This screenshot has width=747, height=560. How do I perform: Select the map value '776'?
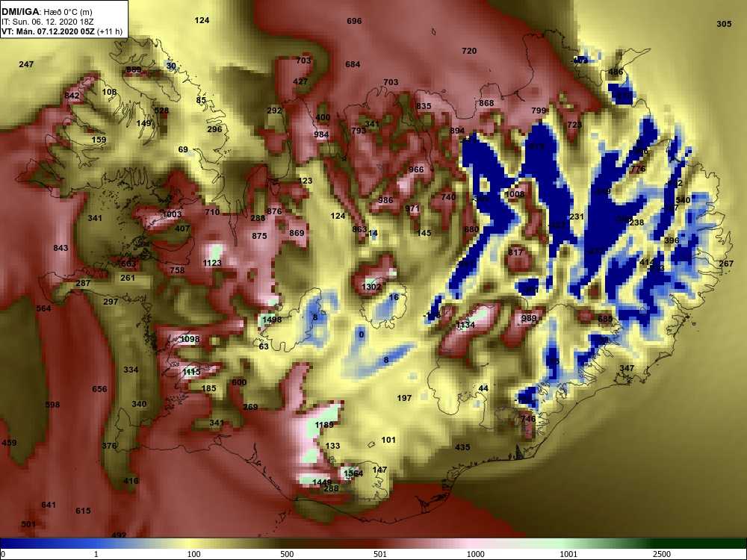pos(637,169)
